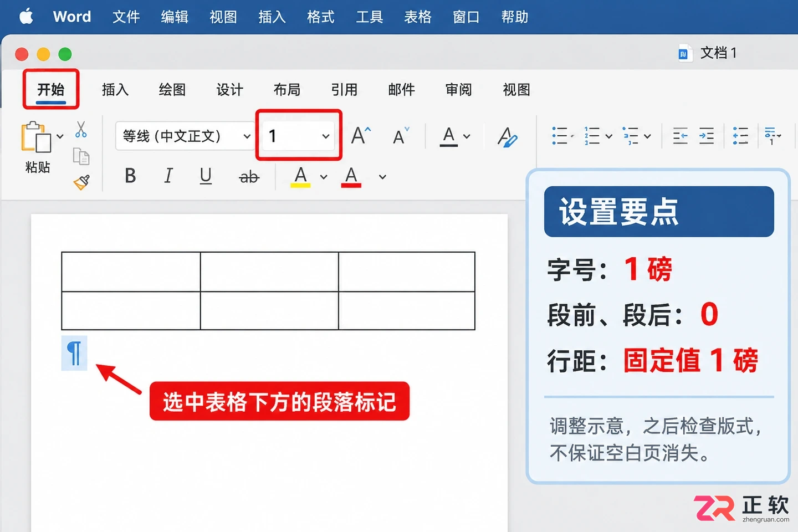Apply yellow text highlight color
The height and width of the screenshot is (532, 798).
(300, 177)
